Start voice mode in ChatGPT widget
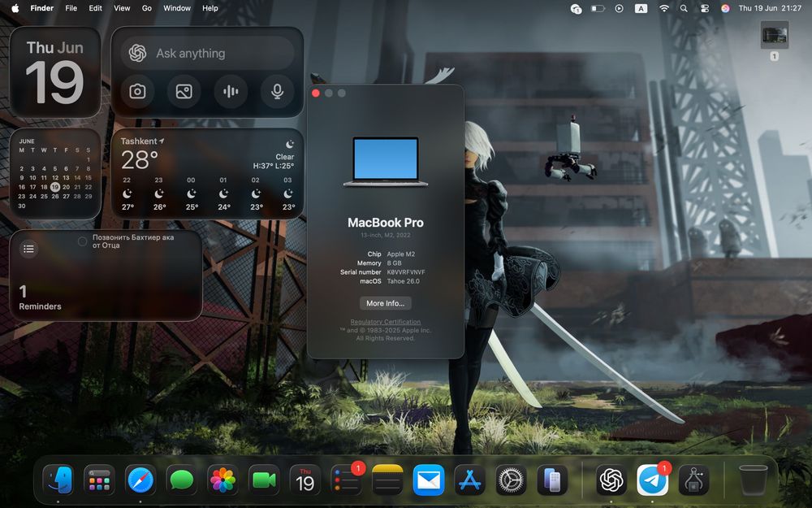 [x=231, y=92]
